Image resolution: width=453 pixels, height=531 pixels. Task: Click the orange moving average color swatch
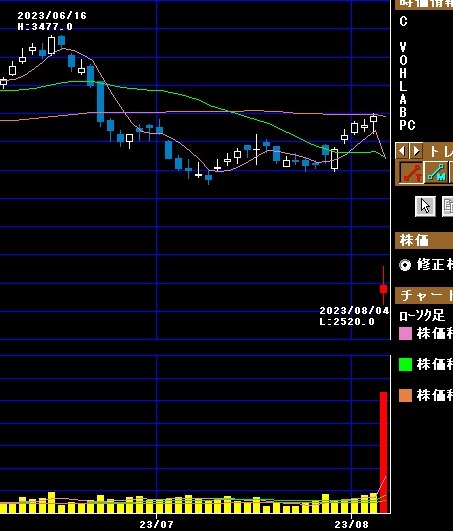(x=405, y=395)
